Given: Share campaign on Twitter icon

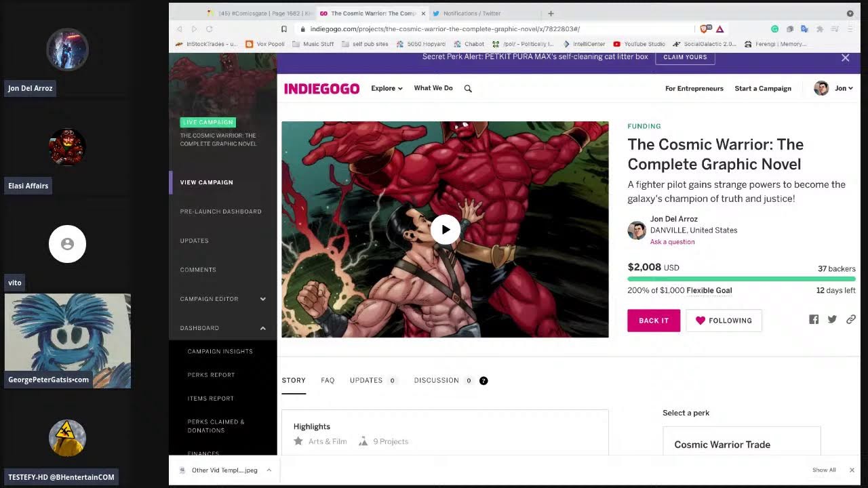Looking at the screenshot, I should pyautogui.click(x=832, y=320).
